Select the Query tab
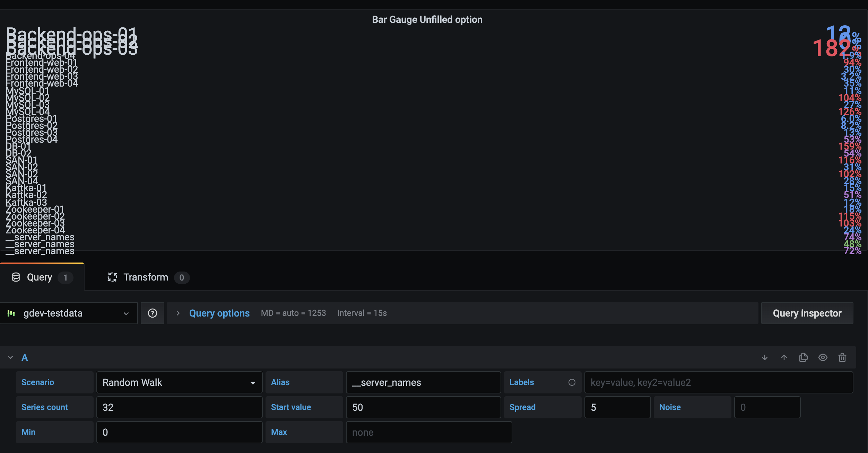This screenshot has height=453, width=868. click(x=39, y=277)
